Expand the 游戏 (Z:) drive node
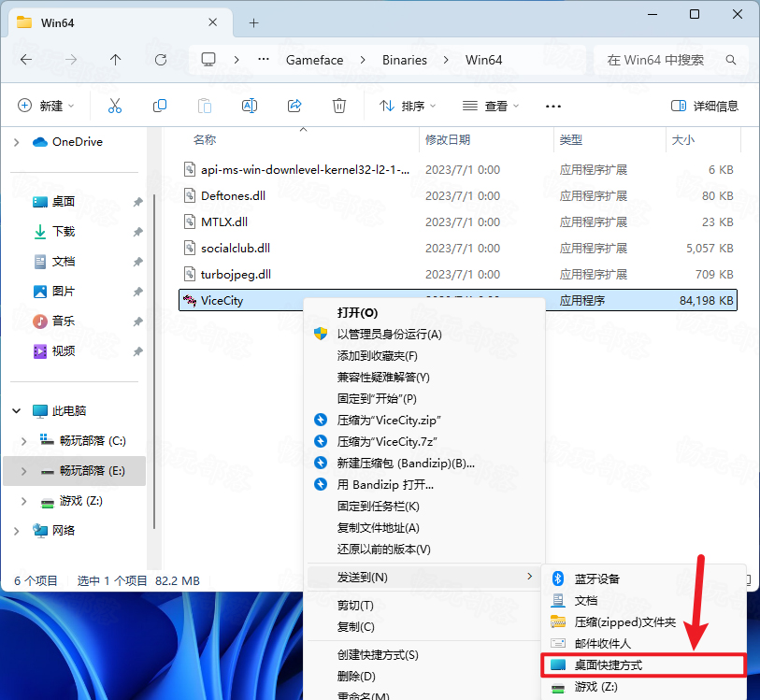 click(23, 501)
